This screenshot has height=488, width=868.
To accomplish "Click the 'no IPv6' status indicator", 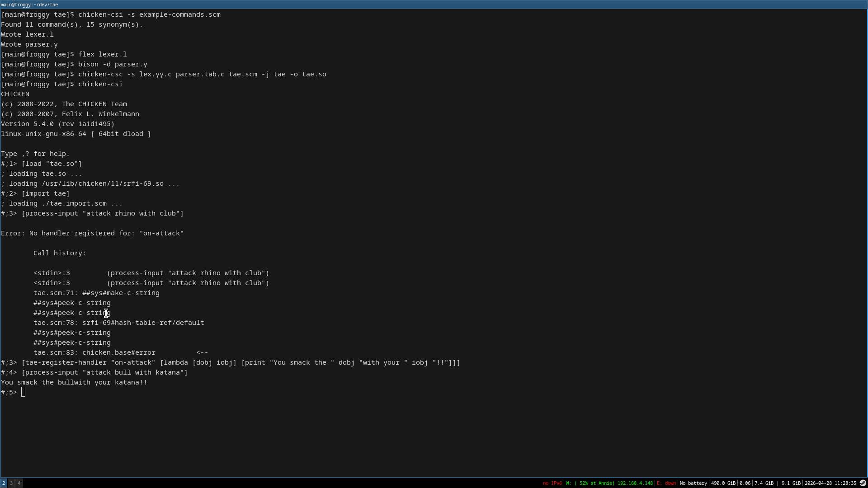I will (x=552, y=483).
